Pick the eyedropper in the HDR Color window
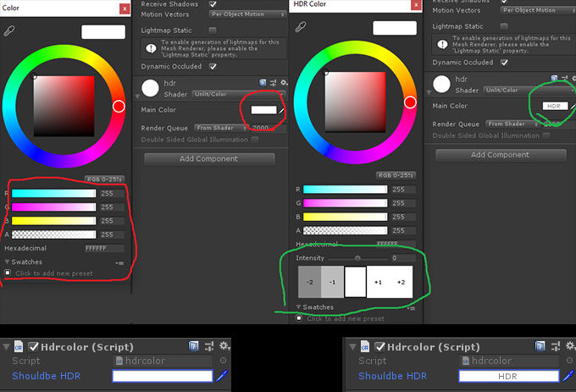Viewport: 576px width, 392px height. [301, 27]
